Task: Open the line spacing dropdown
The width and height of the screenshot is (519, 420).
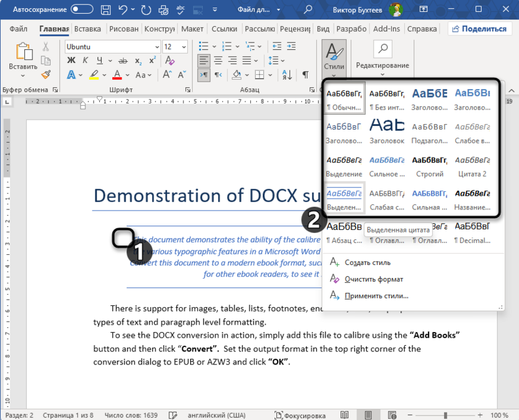Action: coord(274,60)
